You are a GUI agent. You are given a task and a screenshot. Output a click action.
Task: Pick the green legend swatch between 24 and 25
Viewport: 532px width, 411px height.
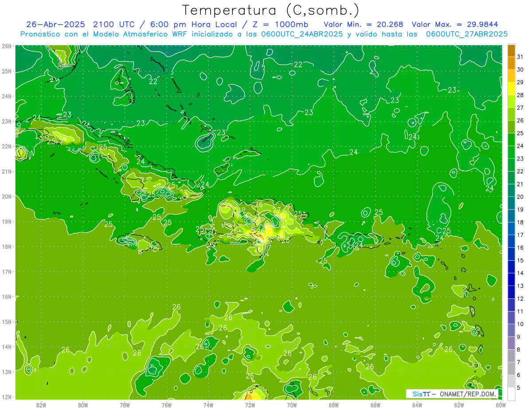pos(511,139)
